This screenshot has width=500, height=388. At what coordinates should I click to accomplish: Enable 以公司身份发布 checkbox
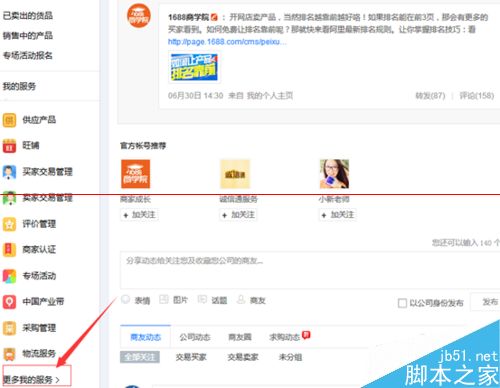(x=402, y=303)
